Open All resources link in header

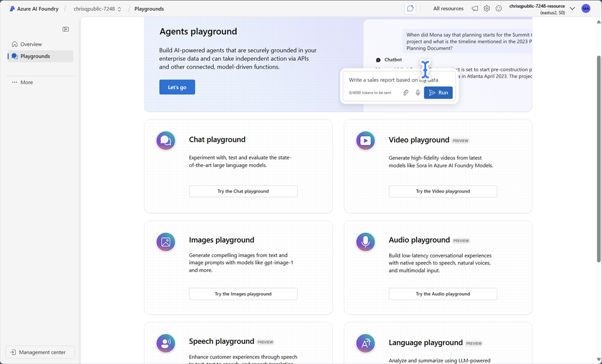(x=448, y=9)
